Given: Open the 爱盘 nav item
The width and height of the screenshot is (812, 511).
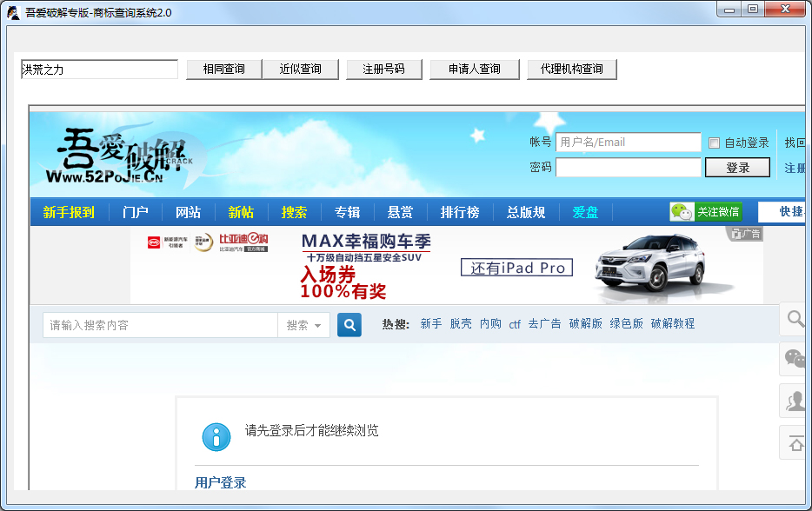Looking at the screenshot, I should pos(586,212).
